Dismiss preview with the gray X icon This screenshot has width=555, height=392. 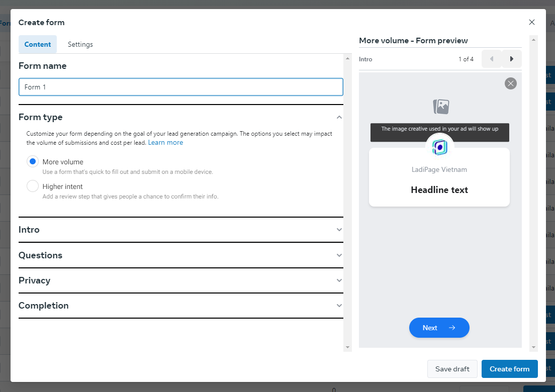pyautogui.click(x=511, y=83)
